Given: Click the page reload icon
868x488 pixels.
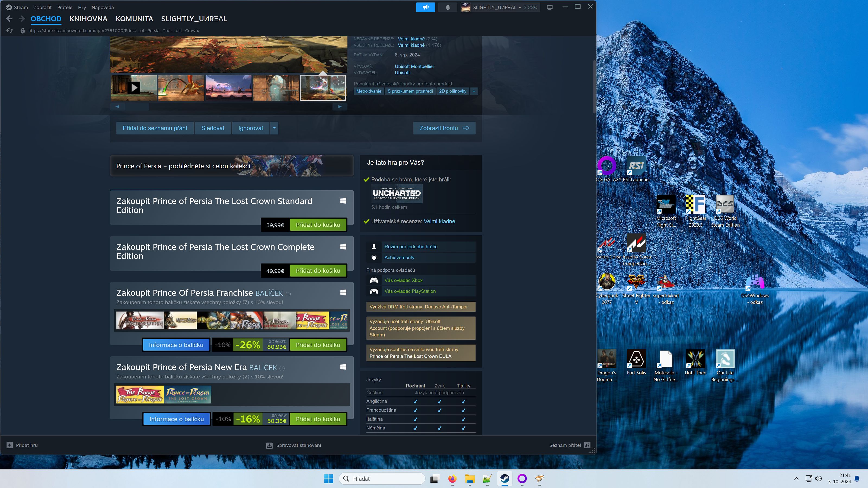Looking at the screenshot, I should pyautogui.click(x=10, y=31).
